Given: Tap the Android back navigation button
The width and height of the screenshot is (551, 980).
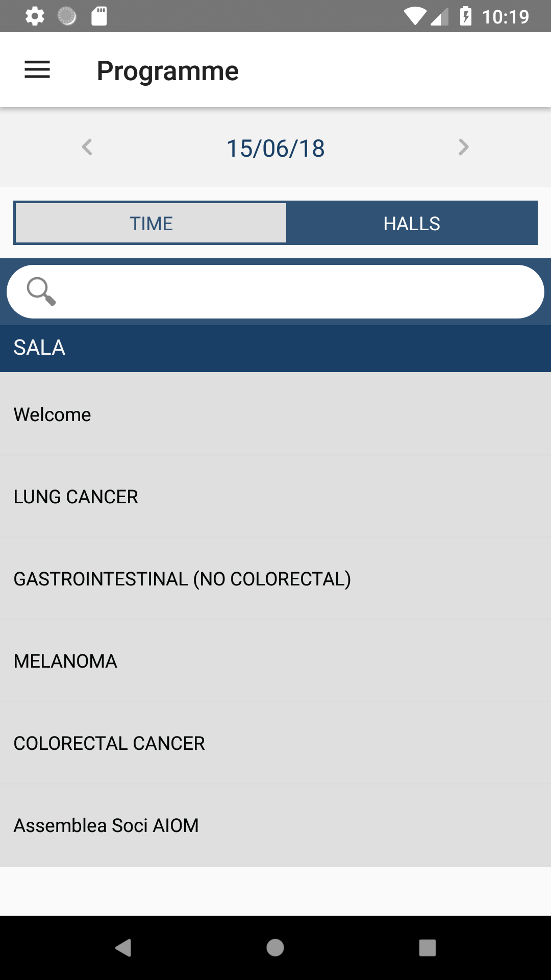Looking at the screenshot, I should [x=123, y=948].
